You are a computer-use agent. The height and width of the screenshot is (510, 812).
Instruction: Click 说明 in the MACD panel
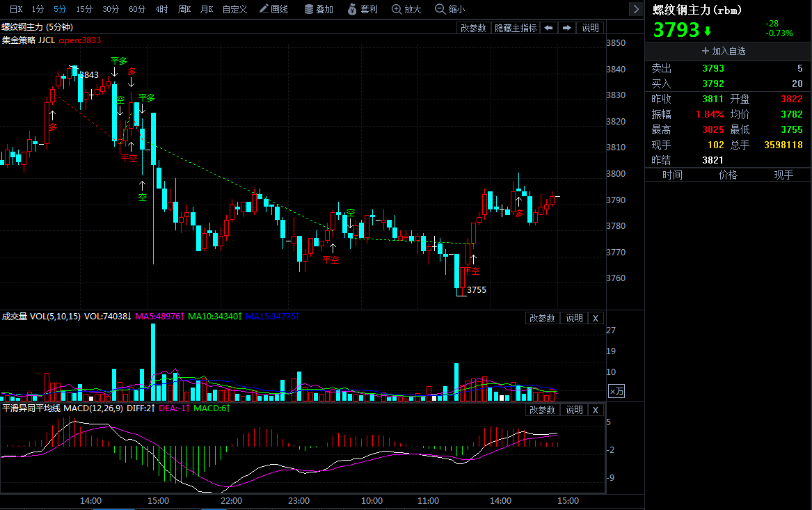point(574,410)
